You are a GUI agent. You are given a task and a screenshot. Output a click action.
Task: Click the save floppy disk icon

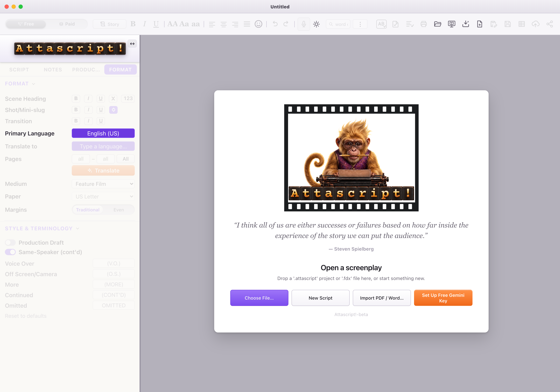(507, 24)
